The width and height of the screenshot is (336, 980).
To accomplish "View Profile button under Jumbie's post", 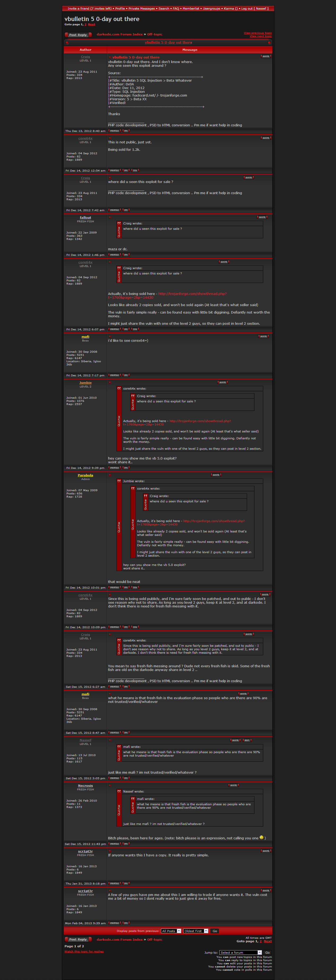I will [x=114, y=468].
